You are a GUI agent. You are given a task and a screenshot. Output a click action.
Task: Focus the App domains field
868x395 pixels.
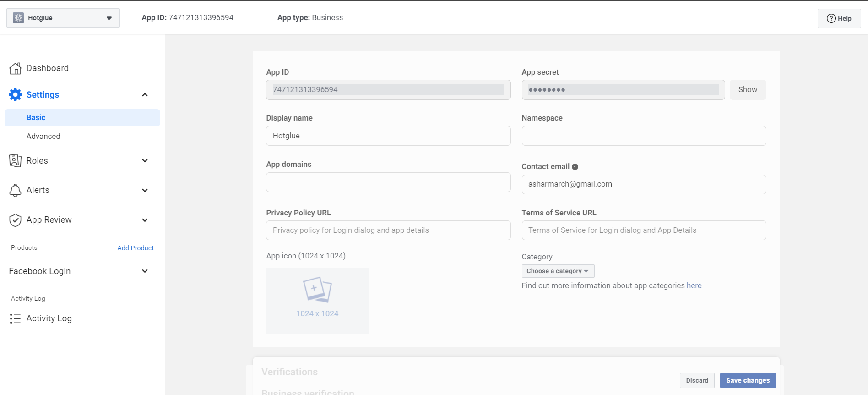[x=388, y=182]
